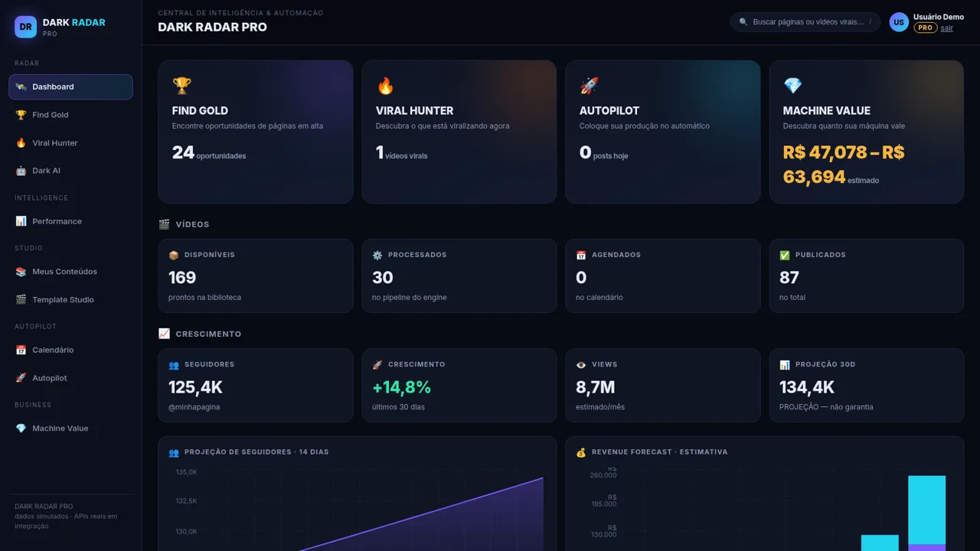Click the +14,8% growth value
Viewport: 980px width, 551px height.
[402, 387]
